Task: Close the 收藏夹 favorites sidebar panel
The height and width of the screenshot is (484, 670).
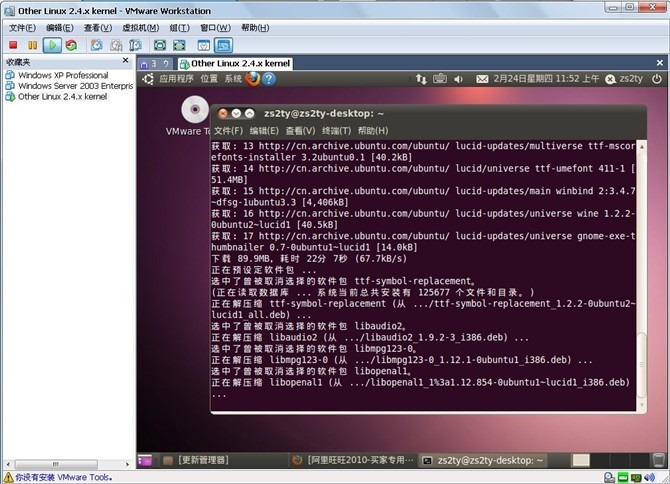Action: point(126,60)
